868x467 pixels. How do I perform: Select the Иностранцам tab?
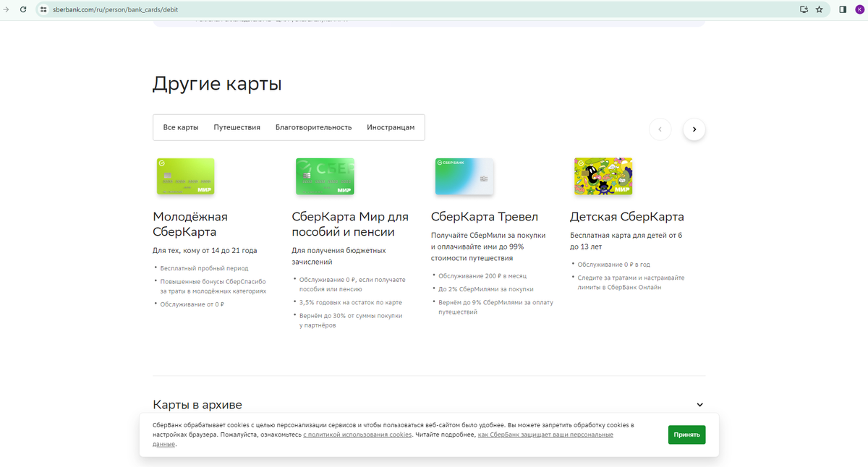tap(391, 127)
